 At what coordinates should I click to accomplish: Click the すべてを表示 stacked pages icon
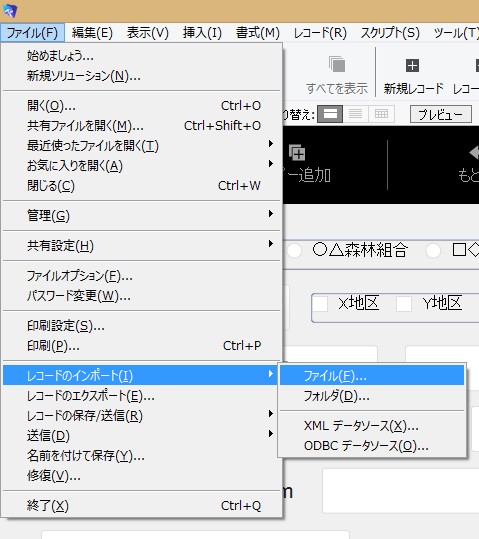[337, 64]
